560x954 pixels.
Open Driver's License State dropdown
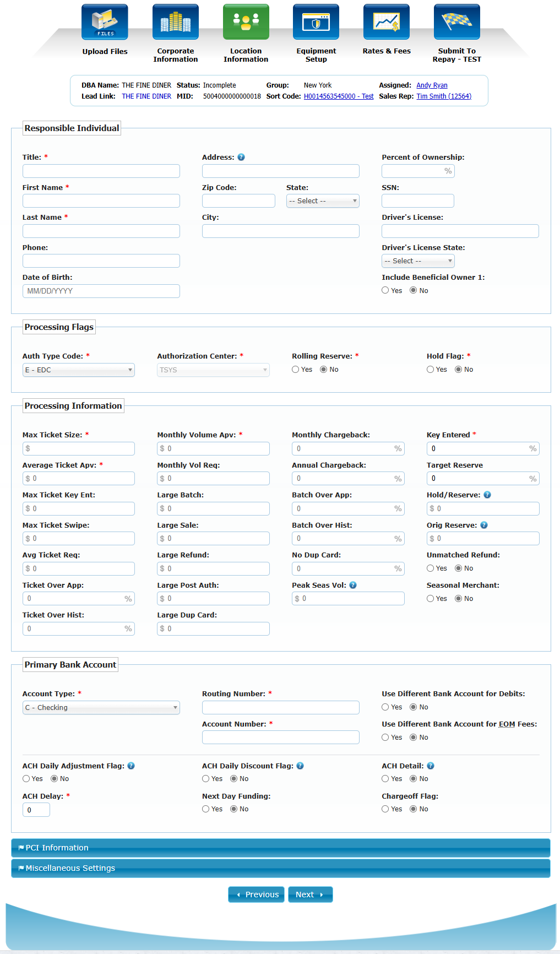tap(418, 261)
